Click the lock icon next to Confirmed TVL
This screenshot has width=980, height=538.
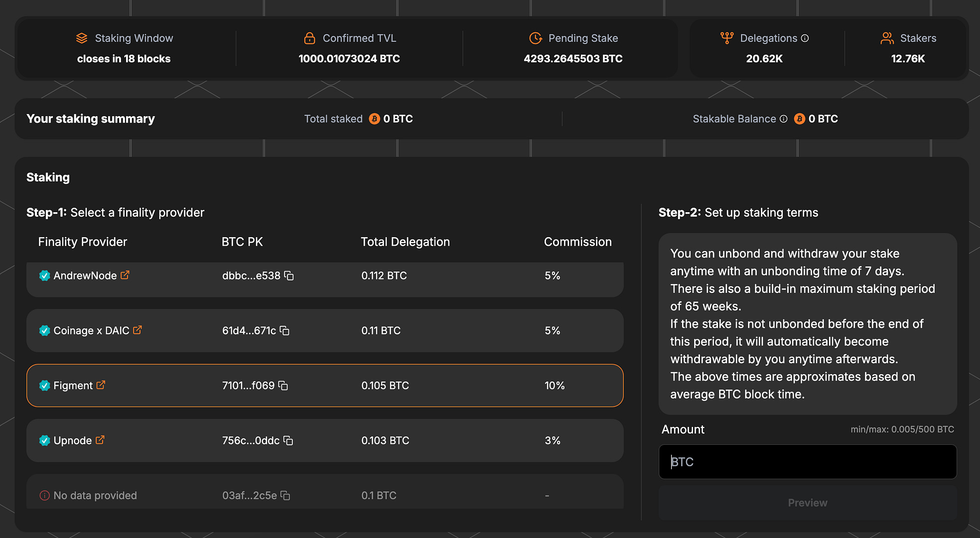[310, 38]
